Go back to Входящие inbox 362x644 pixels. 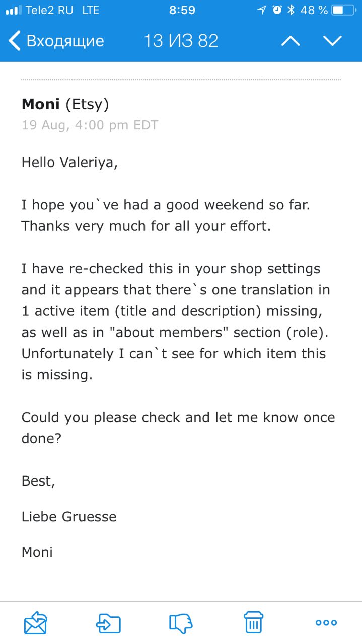click(x=56, y=40)
